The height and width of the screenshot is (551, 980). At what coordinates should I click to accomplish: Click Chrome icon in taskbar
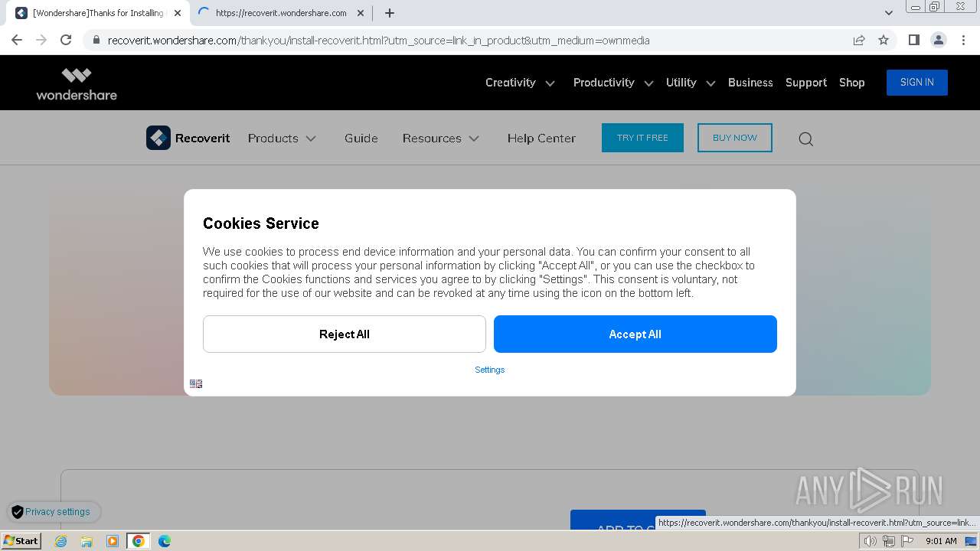point(139,541)
